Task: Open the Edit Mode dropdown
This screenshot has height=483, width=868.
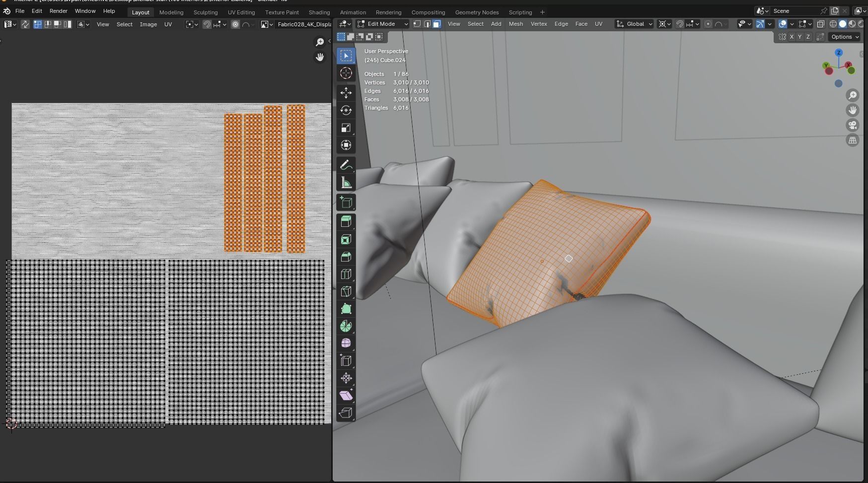Action: (x=382, y=24)
